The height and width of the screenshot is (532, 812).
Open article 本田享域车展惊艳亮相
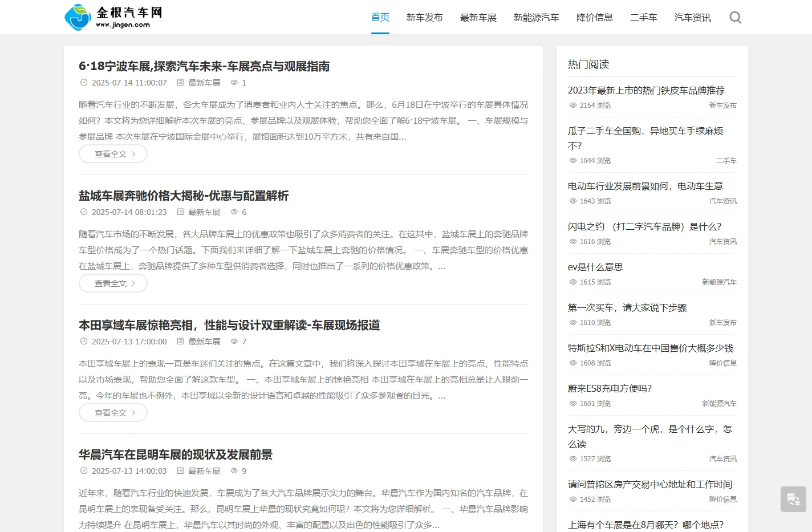point(229,325)
